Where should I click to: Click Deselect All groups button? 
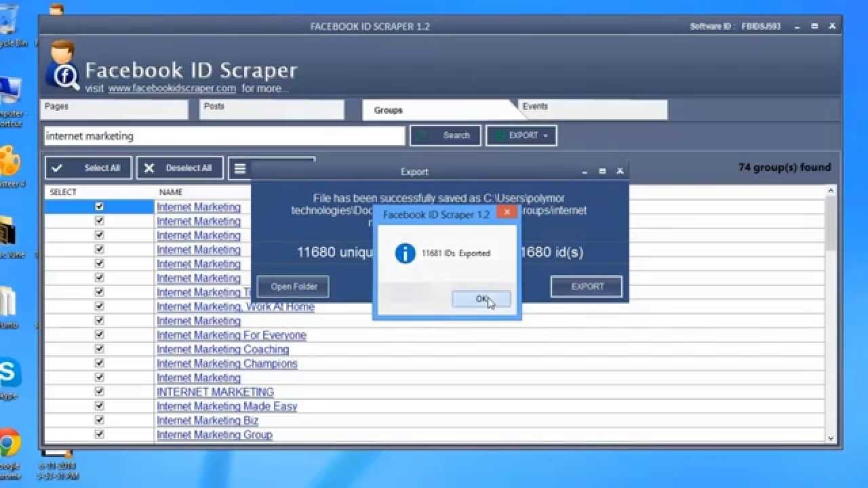[x=180, y=168]
